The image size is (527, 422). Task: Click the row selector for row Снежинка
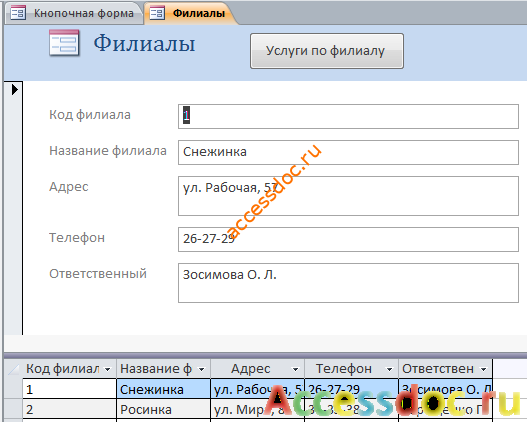point(13,389)
